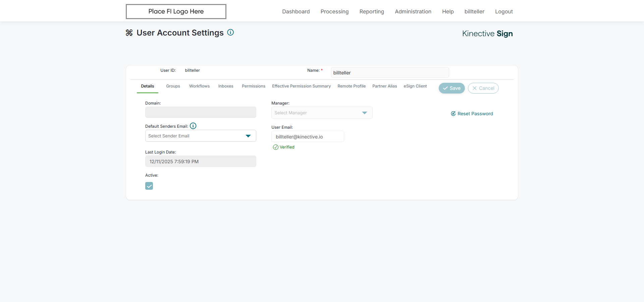Image resolution: width=644 pixels, height=302 pixels.
Task: Open the Processing menu
Action: [x=335, y=11]
